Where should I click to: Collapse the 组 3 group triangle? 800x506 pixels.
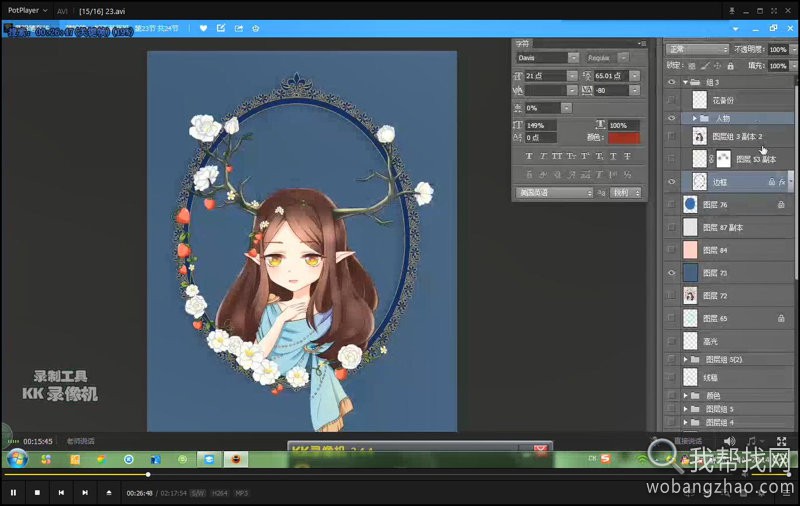point(685,82)
